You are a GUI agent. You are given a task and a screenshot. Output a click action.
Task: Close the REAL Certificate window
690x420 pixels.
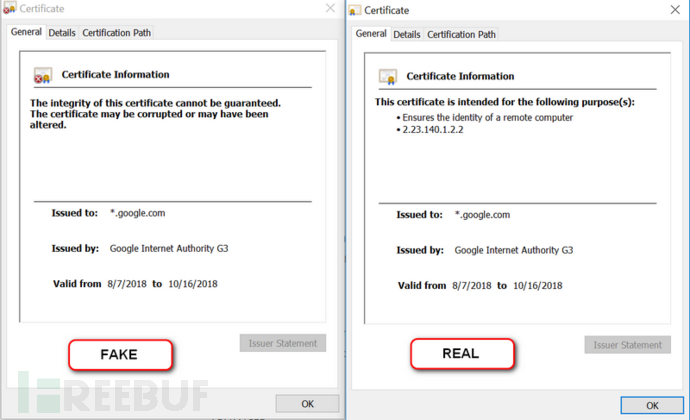click(x=675, y=10)
